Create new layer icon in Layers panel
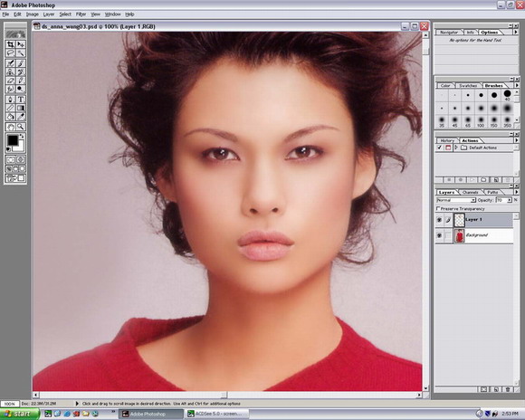Viewport: 525px width, 420px height. point(496,389)
